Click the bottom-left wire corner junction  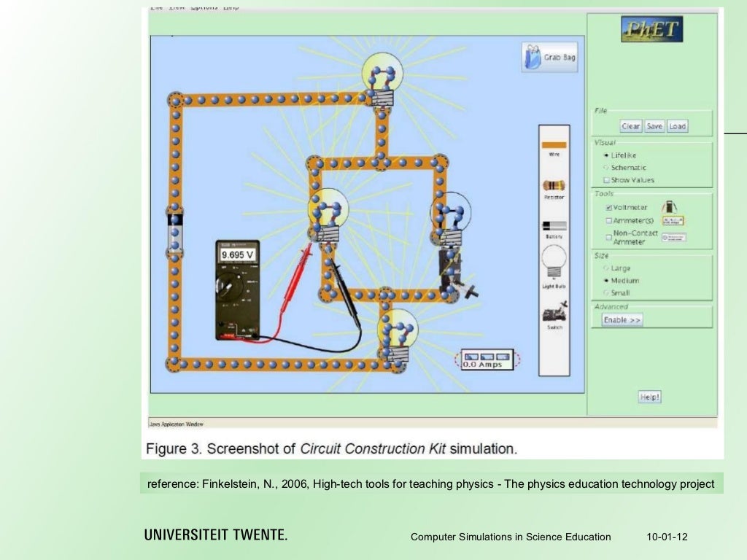point(174,365)
